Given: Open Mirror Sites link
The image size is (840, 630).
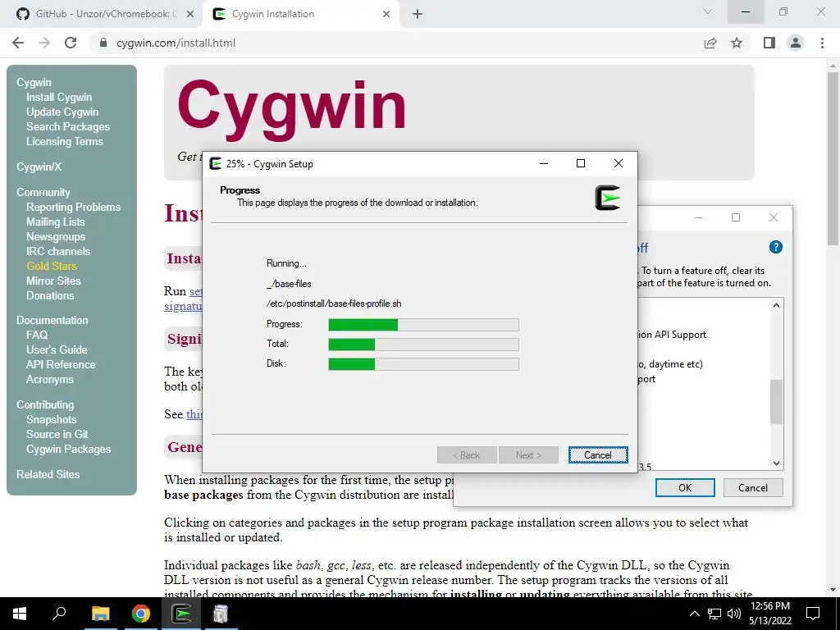Looking at the screenshot, I should point(53,281).
